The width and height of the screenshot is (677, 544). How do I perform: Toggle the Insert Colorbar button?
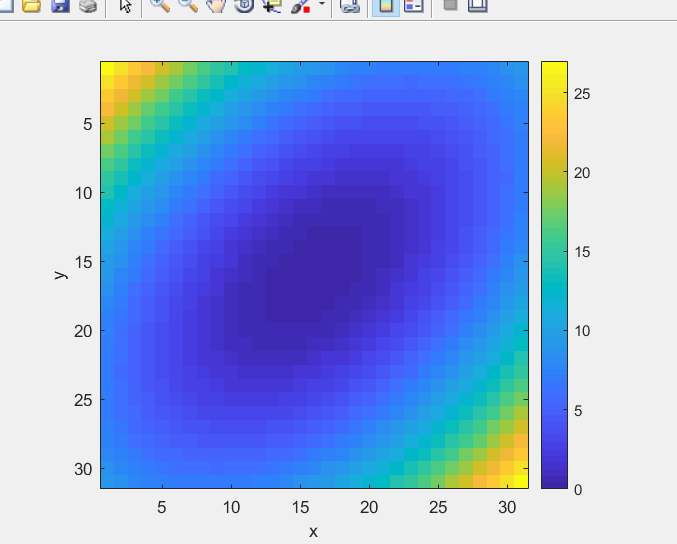[x=386, y=6]
